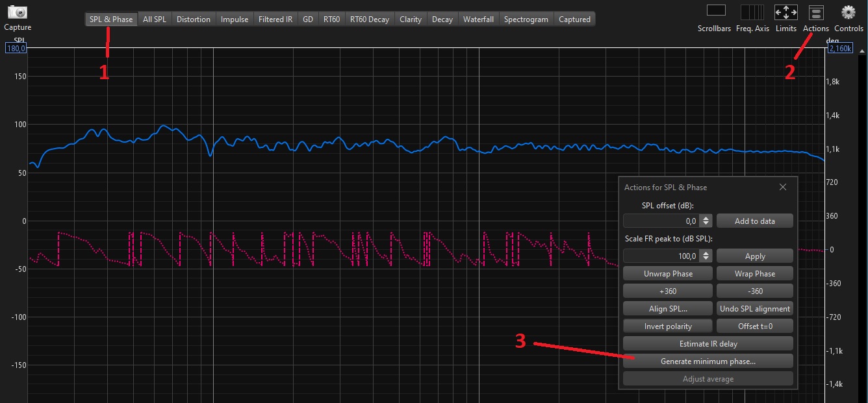Decrease Scale FR peak spinner value

(706, 260)
